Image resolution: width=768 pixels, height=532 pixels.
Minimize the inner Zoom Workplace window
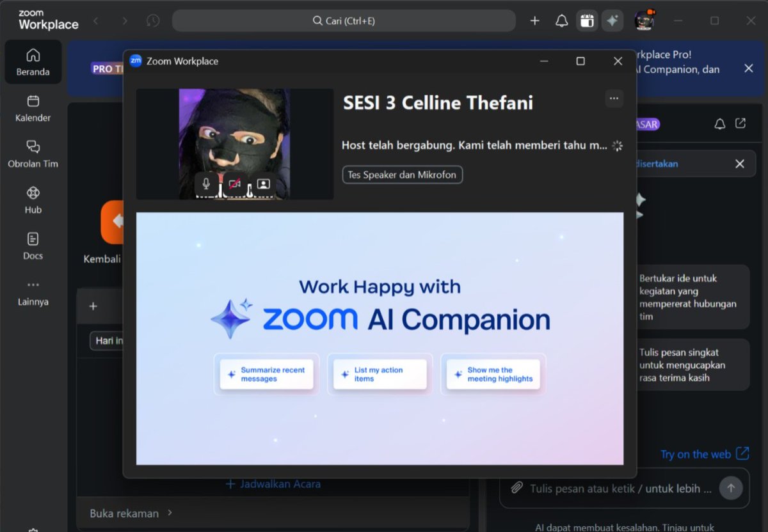(544, 61)
